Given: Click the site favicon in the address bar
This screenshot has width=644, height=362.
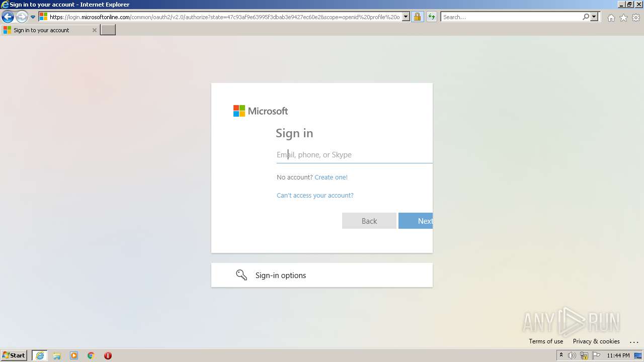Looking at the screenshot, I should pyautogui.click(x=43, y=17).
